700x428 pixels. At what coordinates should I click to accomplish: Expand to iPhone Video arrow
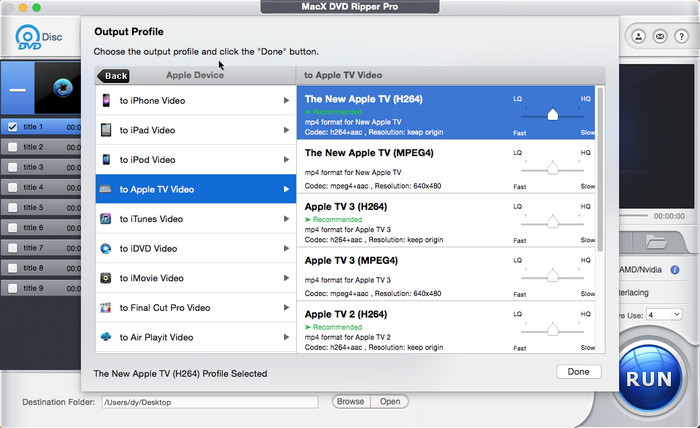point(286,100)
